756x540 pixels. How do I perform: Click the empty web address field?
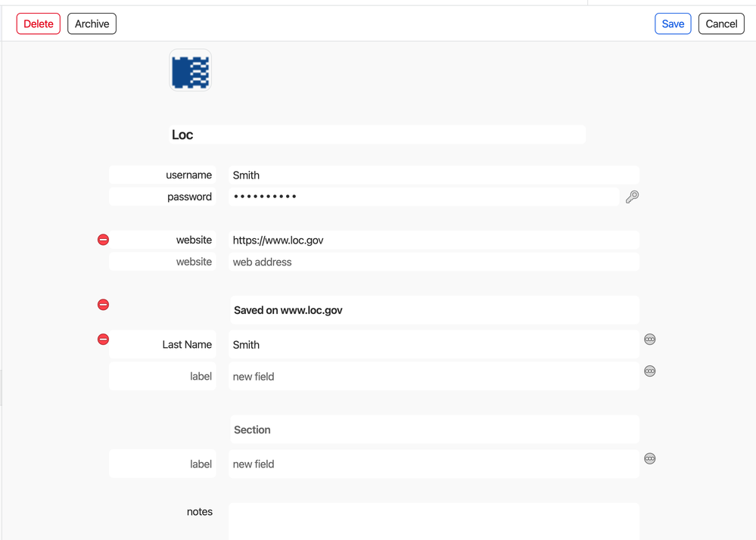coord(433,262)
